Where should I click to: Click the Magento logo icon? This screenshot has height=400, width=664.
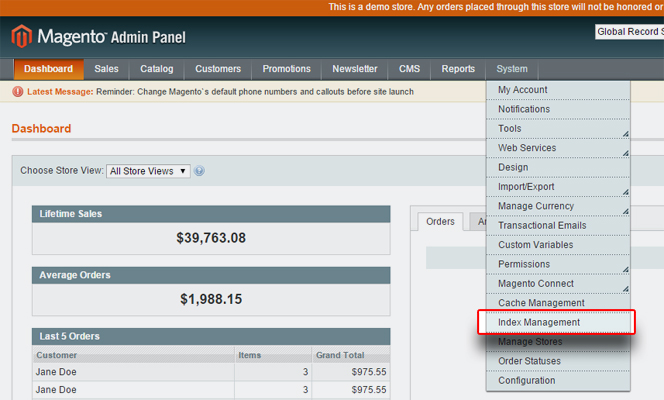22,37
